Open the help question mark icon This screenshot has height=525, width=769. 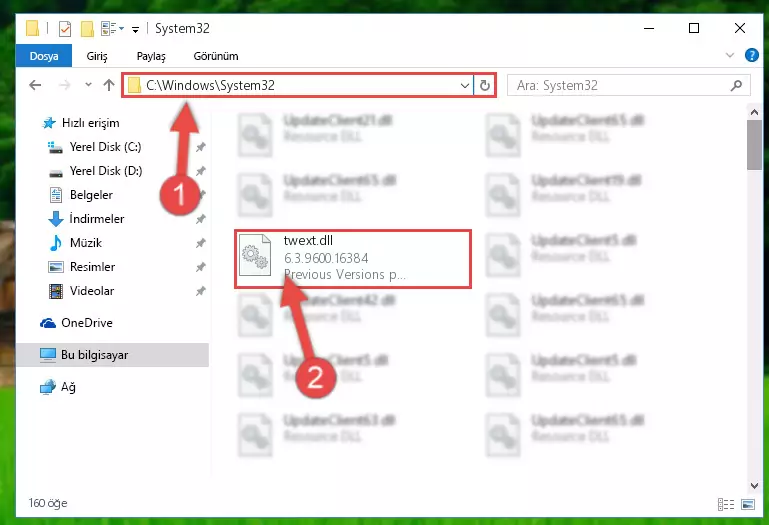(x=751, y=55)
